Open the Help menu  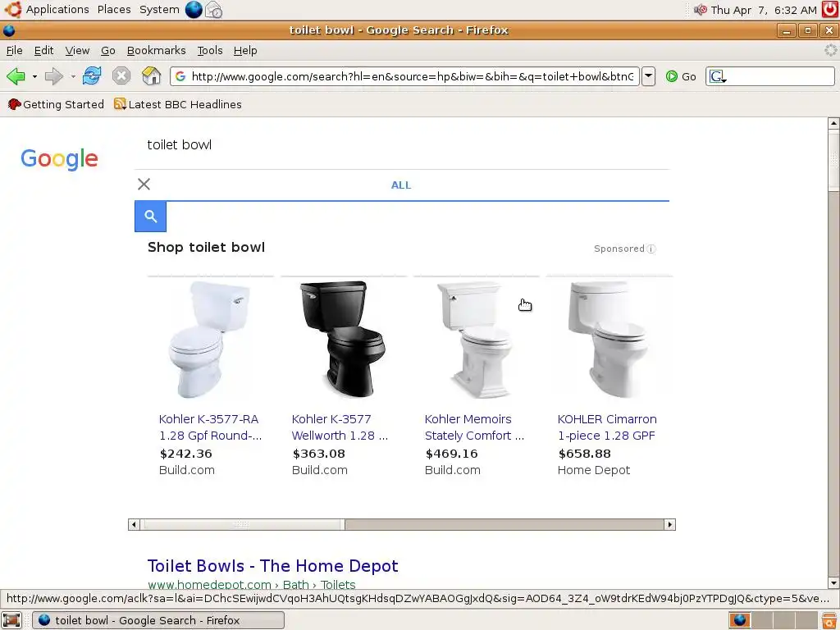tap(245, 50)
